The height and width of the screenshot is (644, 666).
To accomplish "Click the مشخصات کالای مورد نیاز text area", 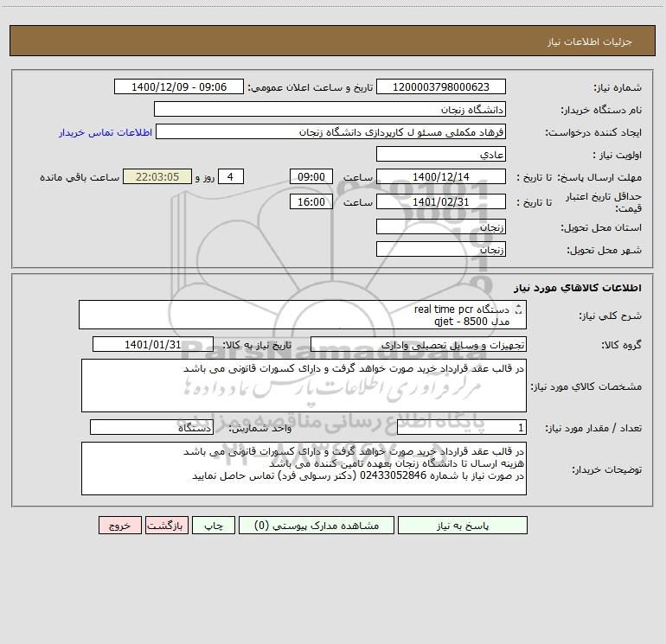I will click(304, 386).
